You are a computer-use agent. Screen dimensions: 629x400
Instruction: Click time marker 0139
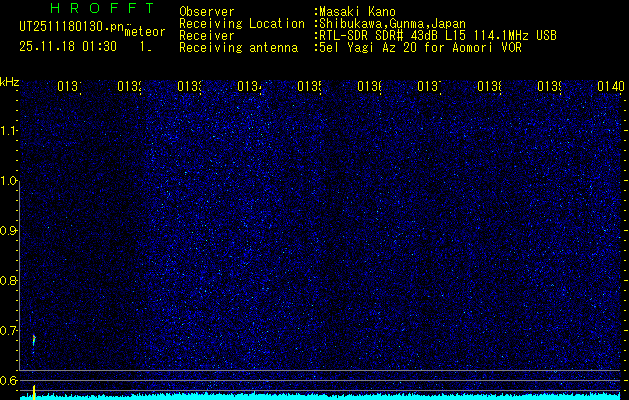[x=549, y=86]
